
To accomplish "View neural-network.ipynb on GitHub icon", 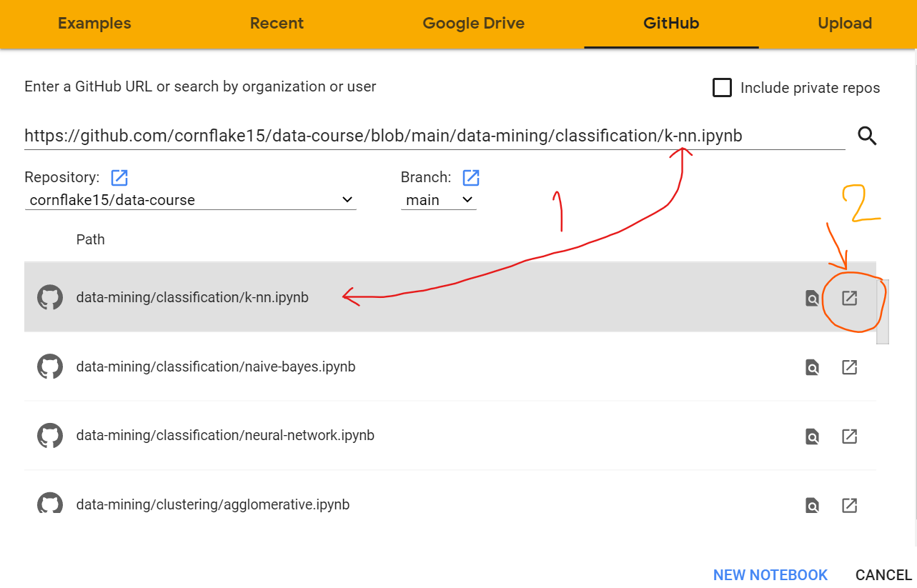I will point(812,436).
